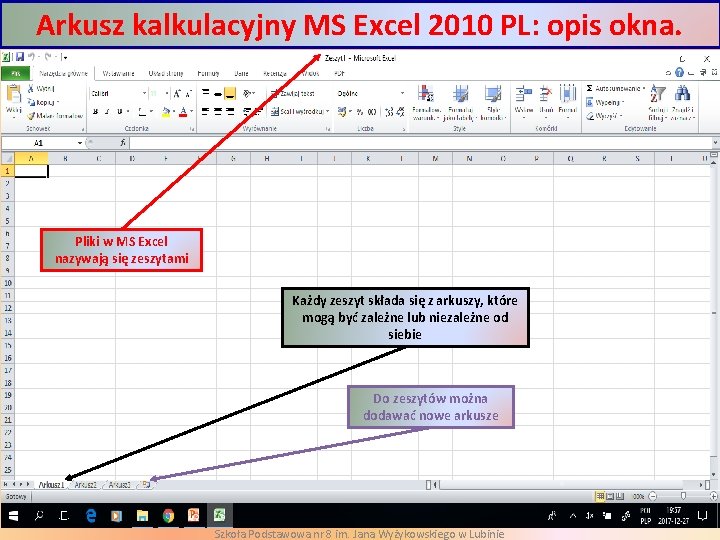Click Znajdź i zaznacz binoculars icon
The height and width of the screenshot is (540, 720).
[x=682, y=94]
